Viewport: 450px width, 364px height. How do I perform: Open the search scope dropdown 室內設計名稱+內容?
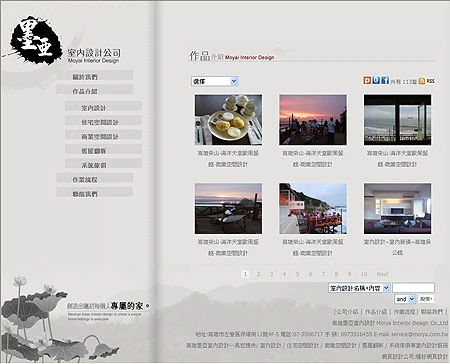(x=359, y=288)
